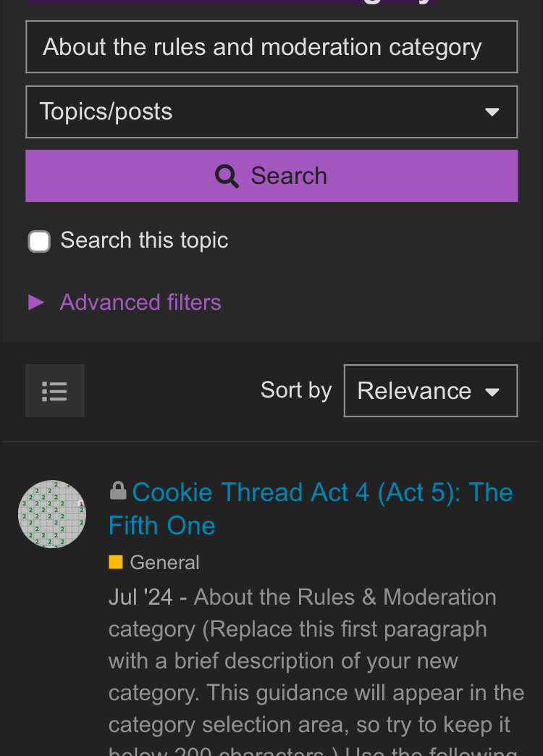Click the padlock icon before Cookie Thread title
Viewport: 543px width, 756px height.
coord(118,491)
